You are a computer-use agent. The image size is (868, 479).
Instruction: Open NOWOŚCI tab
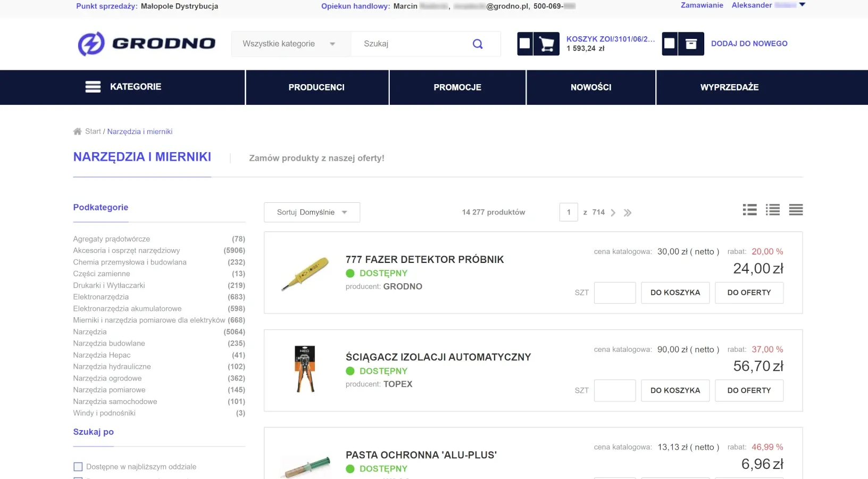tap(591, 87)
